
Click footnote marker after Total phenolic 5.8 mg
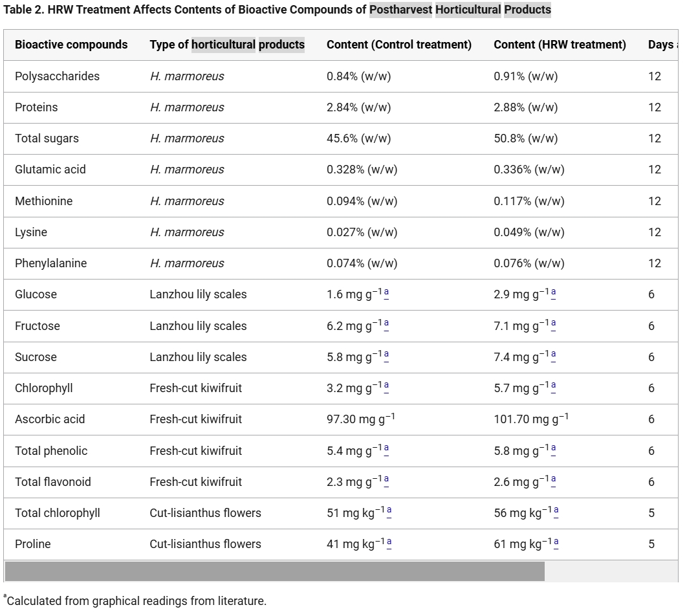pos(553,449)
